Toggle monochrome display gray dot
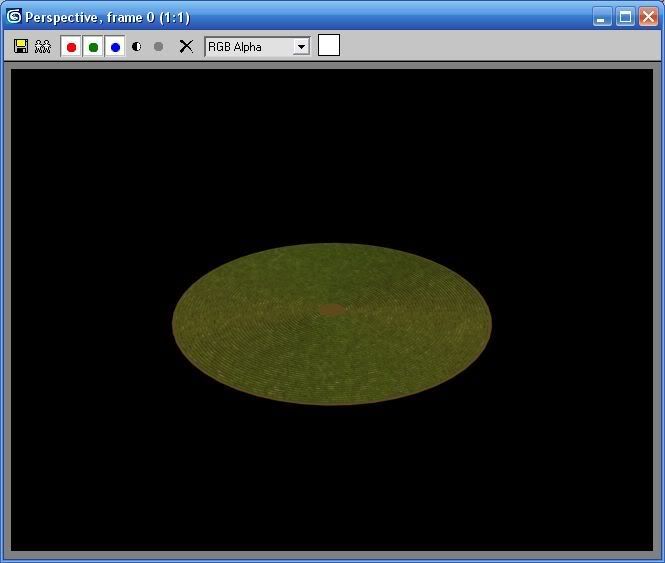This screenshot has width=665, height=563. coord(158,46)
